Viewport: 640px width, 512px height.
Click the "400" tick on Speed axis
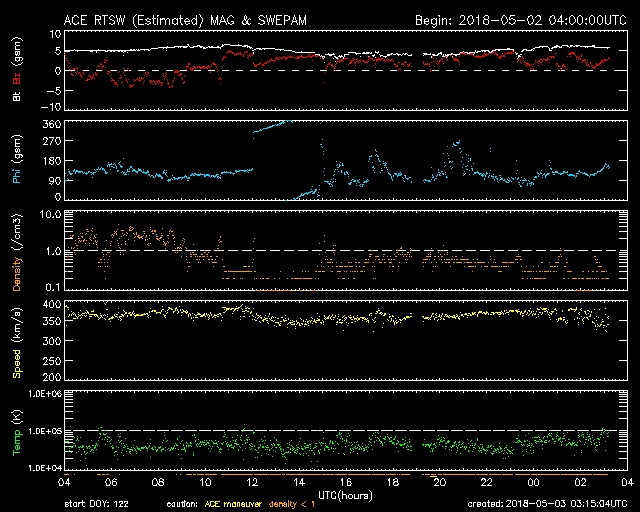pyautogui.click(x=52, y=304)
